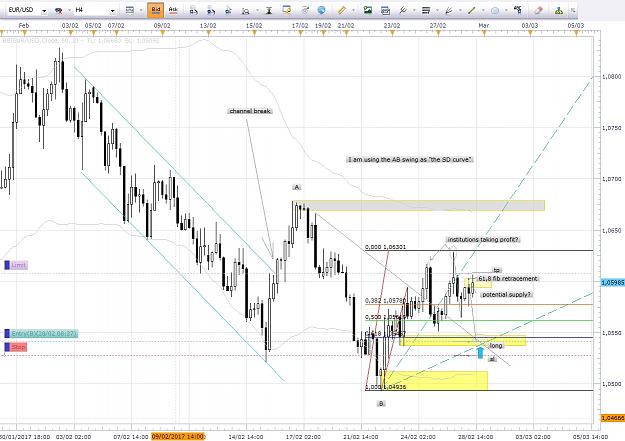Expand the arrow beside the horizontal lines tool
This screenshot has height=441, width=625.
pyautogui.click(x=437, y=10)
